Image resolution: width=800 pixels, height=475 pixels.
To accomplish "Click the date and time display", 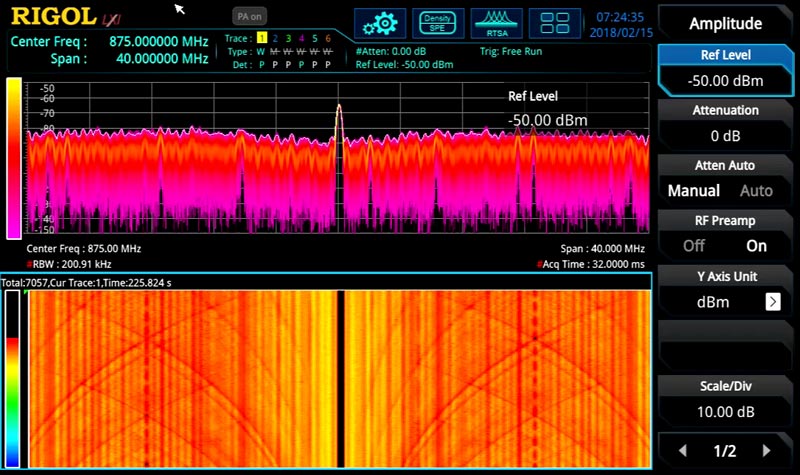I will click(620, 25).
